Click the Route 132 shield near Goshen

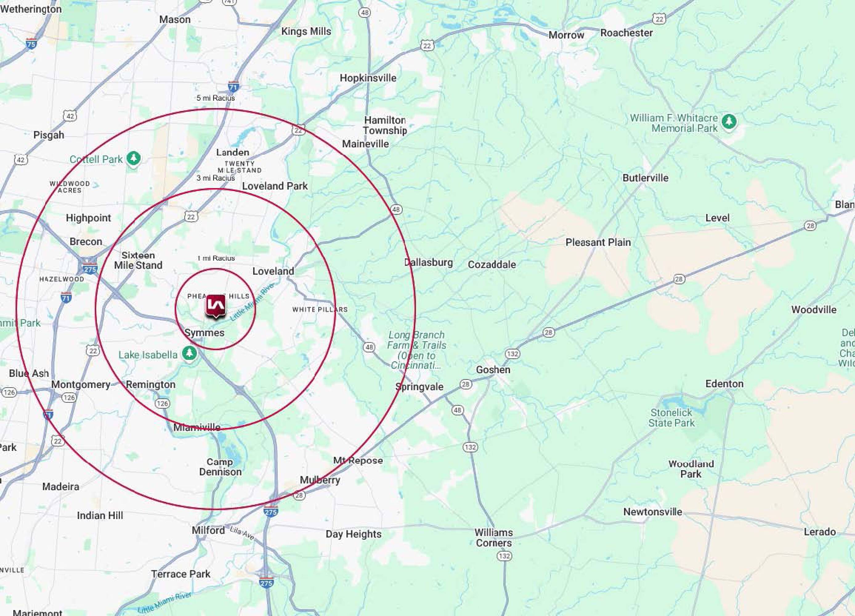click(x=512, y=354)
